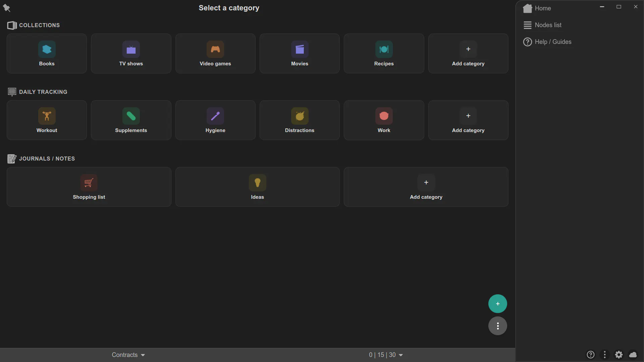Open the bottom-right three-dot options menu
Image resolution: width=644 pixels, height=362 pixels.
coord(604,355)
